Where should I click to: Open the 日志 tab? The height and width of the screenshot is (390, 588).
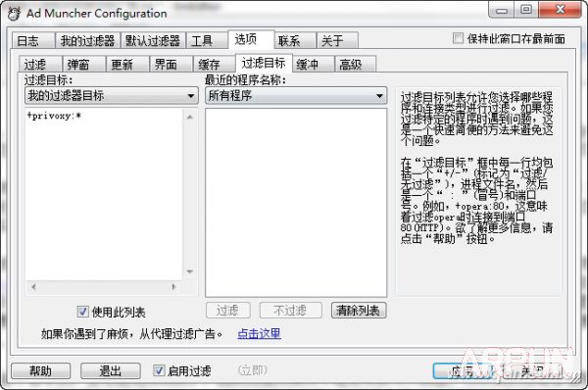click(x=33, y=40)
